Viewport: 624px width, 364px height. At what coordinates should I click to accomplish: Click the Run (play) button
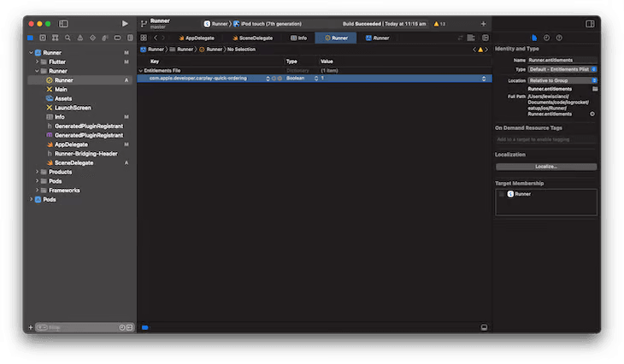point(125,24)
